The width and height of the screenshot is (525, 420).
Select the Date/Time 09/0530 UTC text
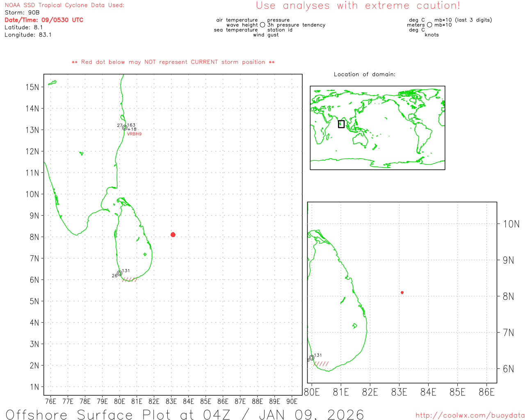tap(44, 20)
